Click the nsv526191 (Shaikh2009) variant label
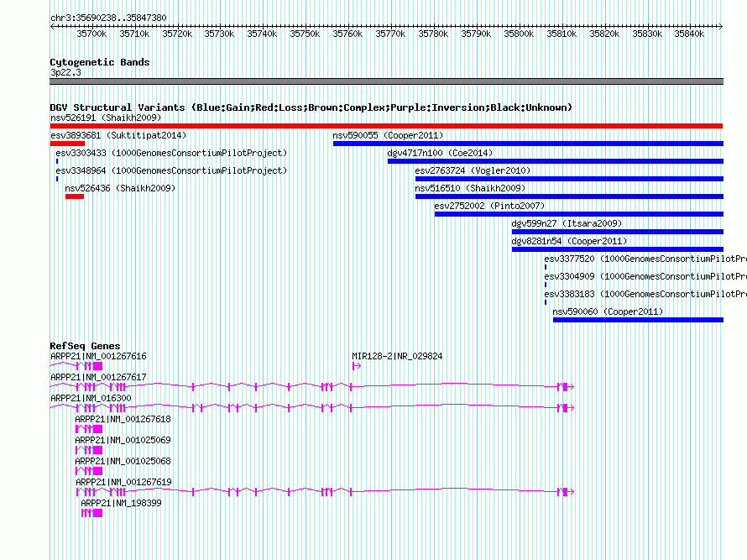This screenshot has width=747, height=560. click(x=106, y=118)
